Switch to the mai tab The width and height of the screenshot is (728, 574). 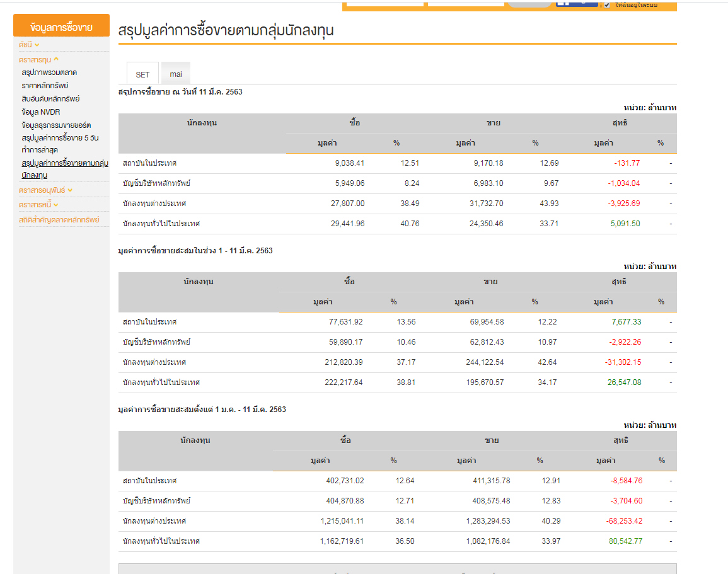pos(176,74)
